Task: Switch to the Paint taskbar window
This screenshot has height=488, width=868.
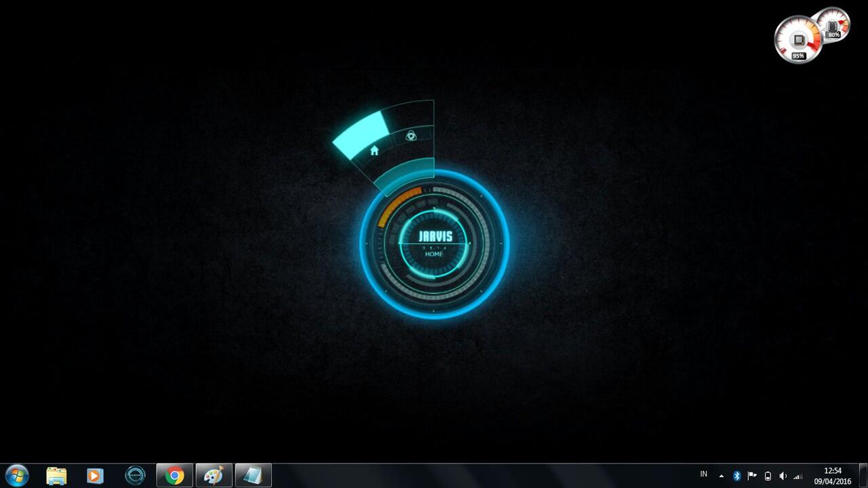Action: click(x=214, y=476)
